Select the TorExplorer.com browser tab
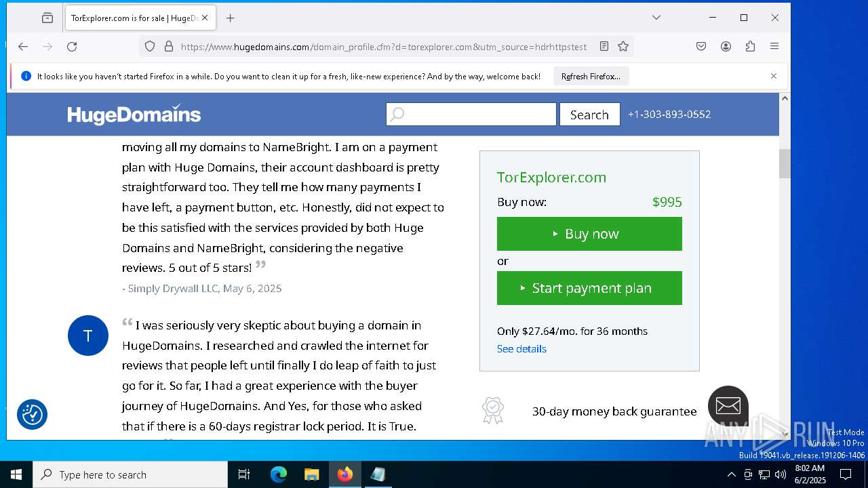 pyautogui.click(x=140, y=18)
